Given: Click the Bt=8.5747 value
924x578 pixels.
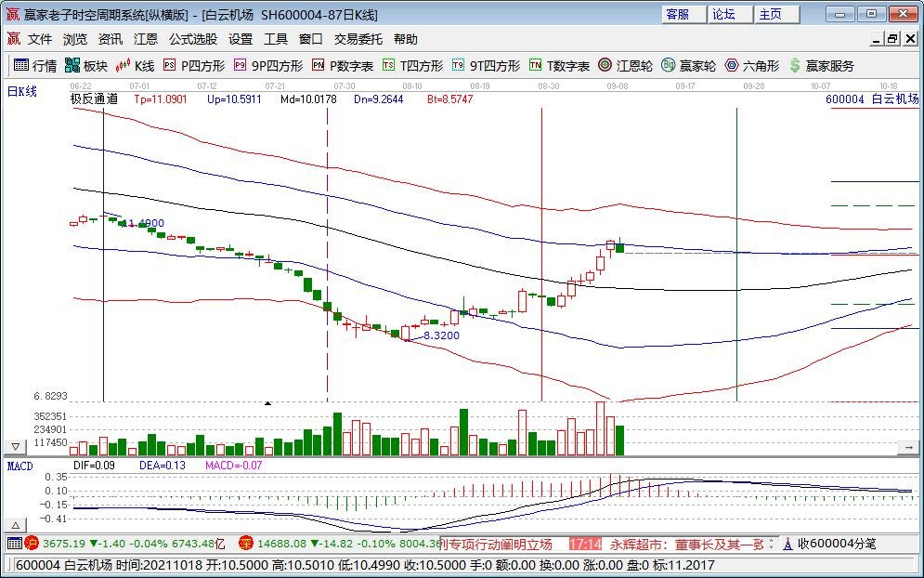Looking at the screenshot, I should point(450,99).
